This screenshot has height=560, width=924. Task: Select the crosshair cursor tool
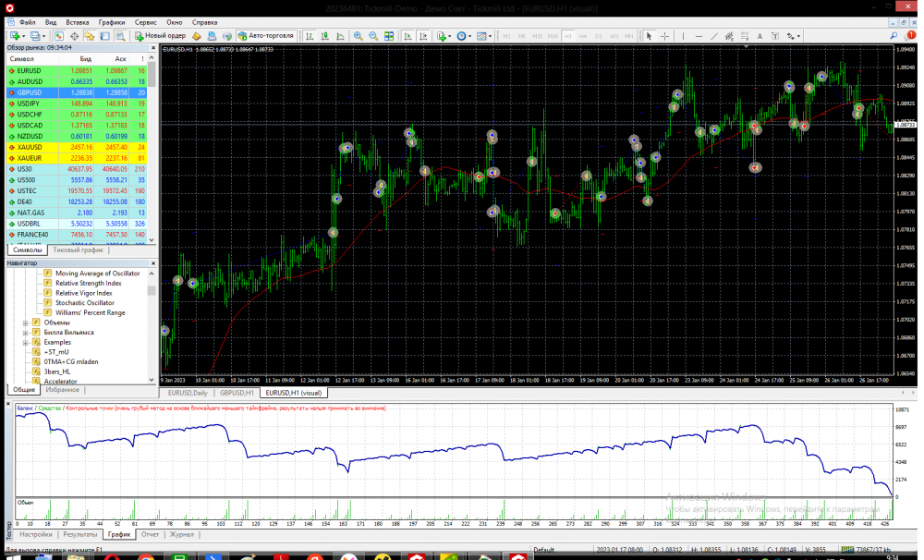664,36
